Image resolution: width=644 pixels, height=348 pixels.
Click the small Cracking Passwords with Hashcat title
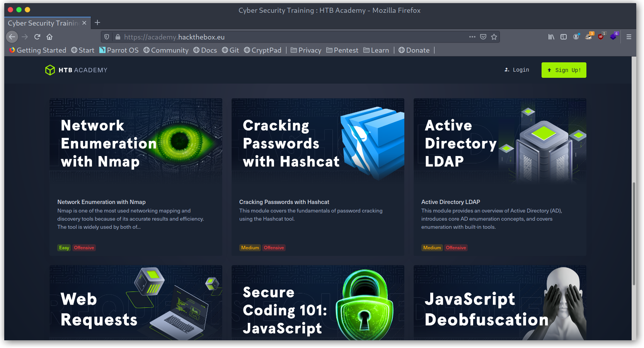click(284, 202)
